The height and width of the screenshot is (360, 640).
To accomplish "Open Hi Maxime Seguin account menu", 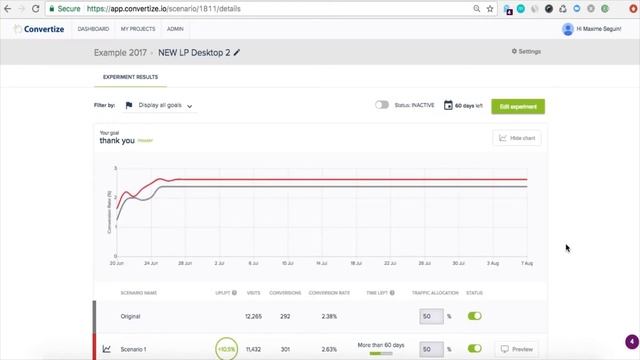I will pyautogui.click(x=598, y=29).
